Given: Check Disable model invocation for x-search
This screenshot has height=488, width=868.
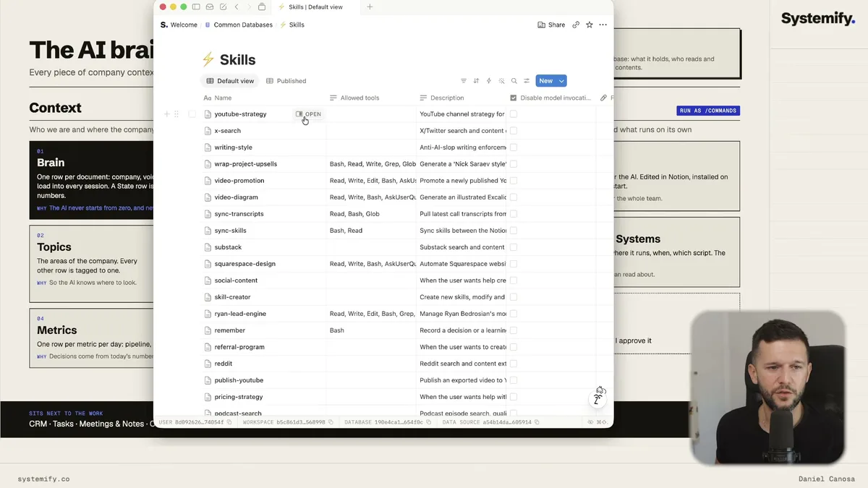Looking at the screenshot, I should (x=514, y=131).
